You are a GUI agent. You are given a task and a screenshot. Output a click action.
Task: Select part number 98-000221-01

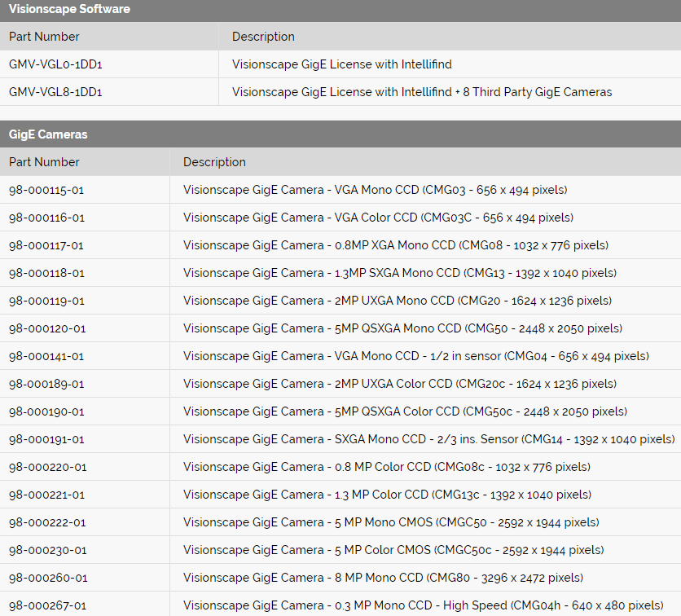[x=47, y=495]
